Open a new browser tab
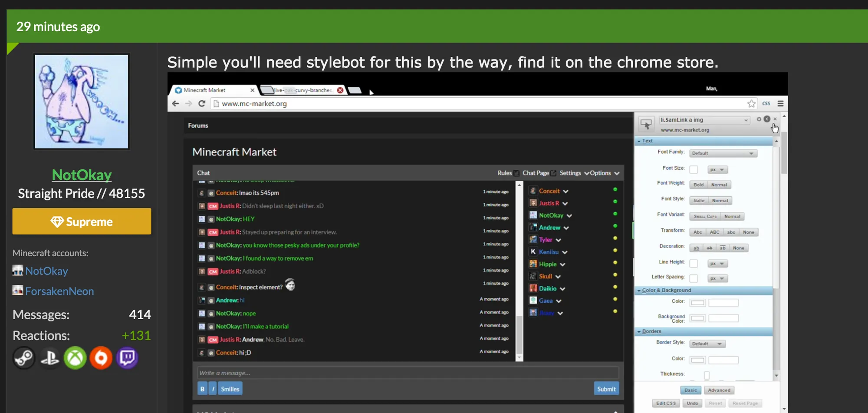868x413 pixels. tap(355, 90)
